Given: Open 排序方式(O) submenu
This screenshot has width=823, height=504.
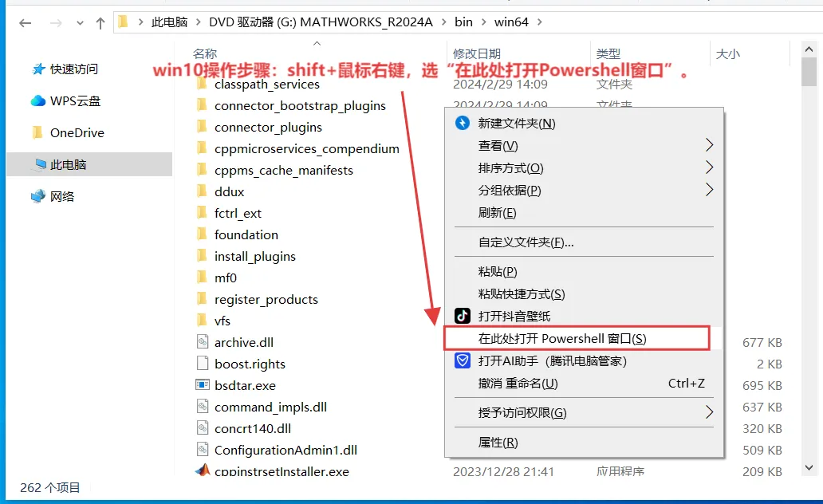Looking at the screenshot, I should pos(584,168).
